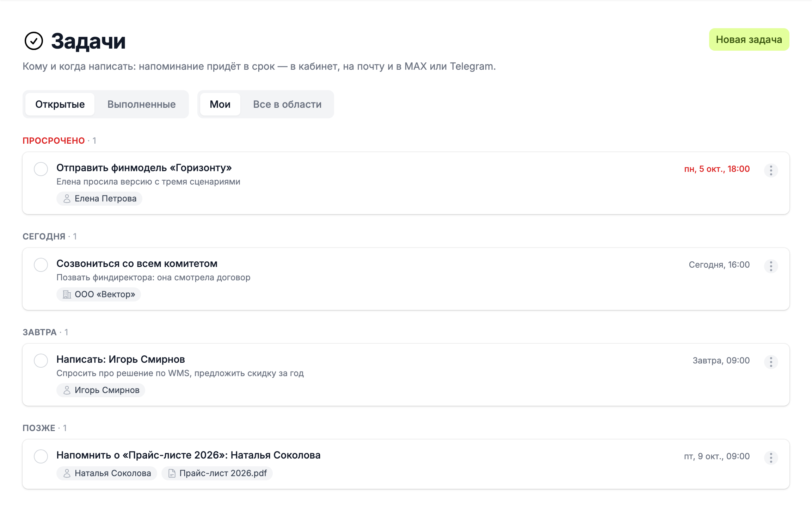
Task: Click the note about WMS and yearly discount
Action: 180,373
